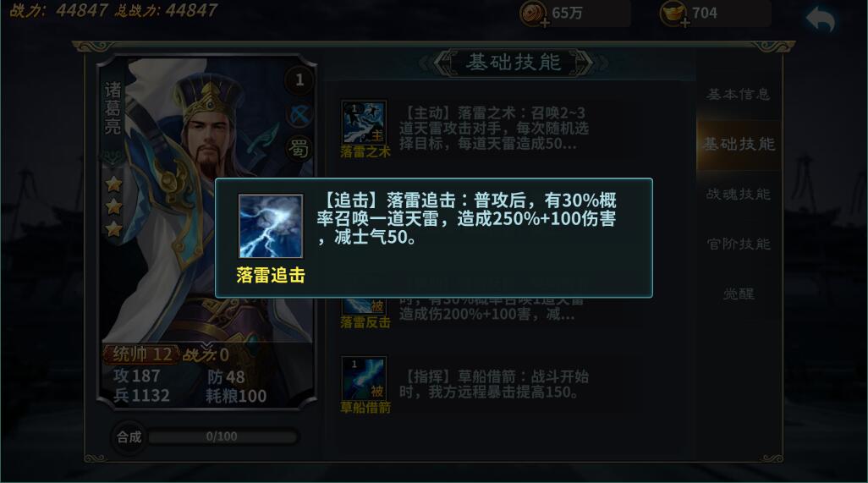Go to the 觉醒 tab

[738, 294]
